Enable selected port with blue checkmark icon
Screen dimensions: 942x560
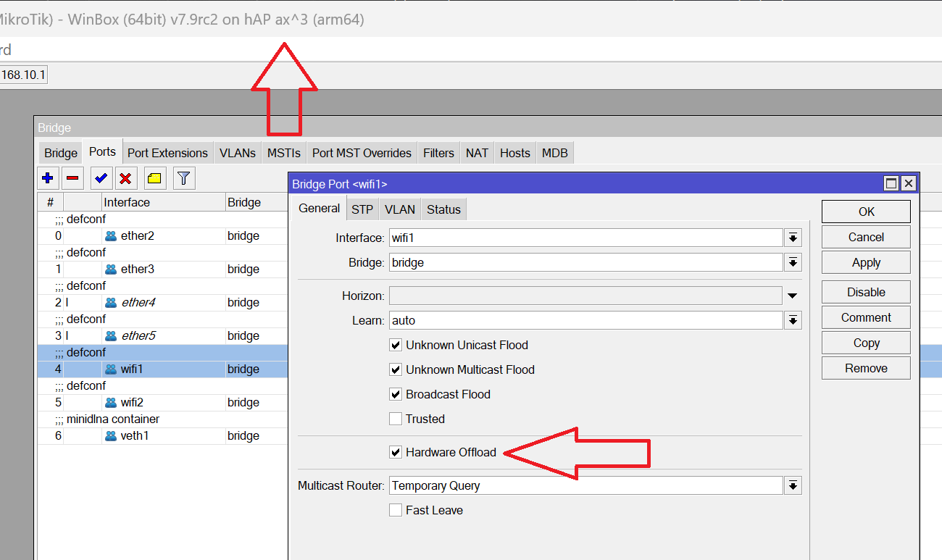pos(101,177)
